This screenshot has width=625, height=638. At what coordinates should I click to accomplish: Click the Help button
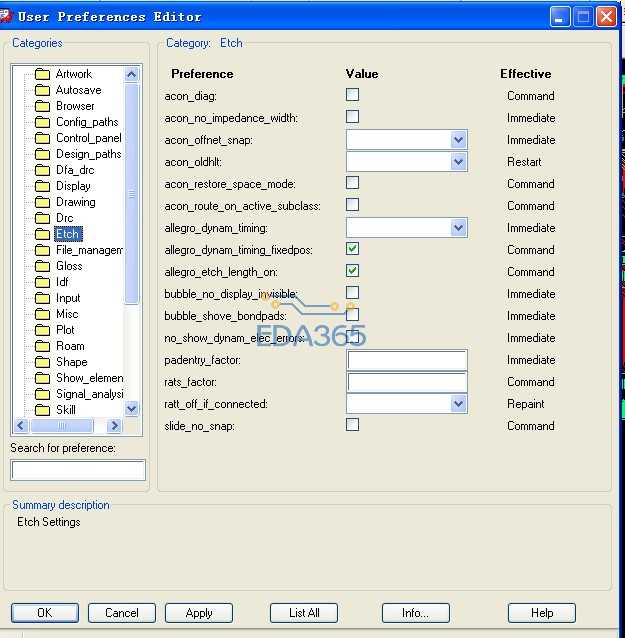click(542, 613)
